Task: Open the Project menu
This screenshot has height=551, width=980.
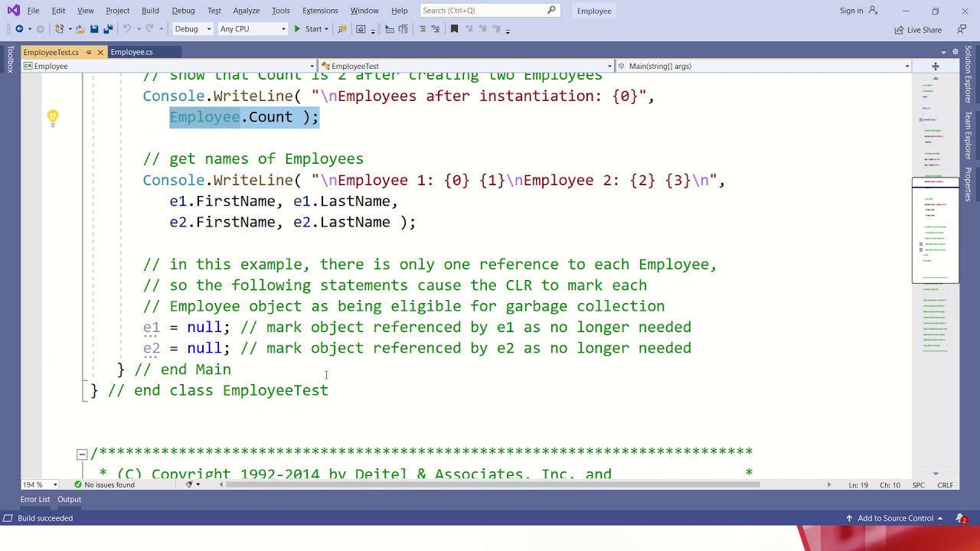Action: click(117, 11)
